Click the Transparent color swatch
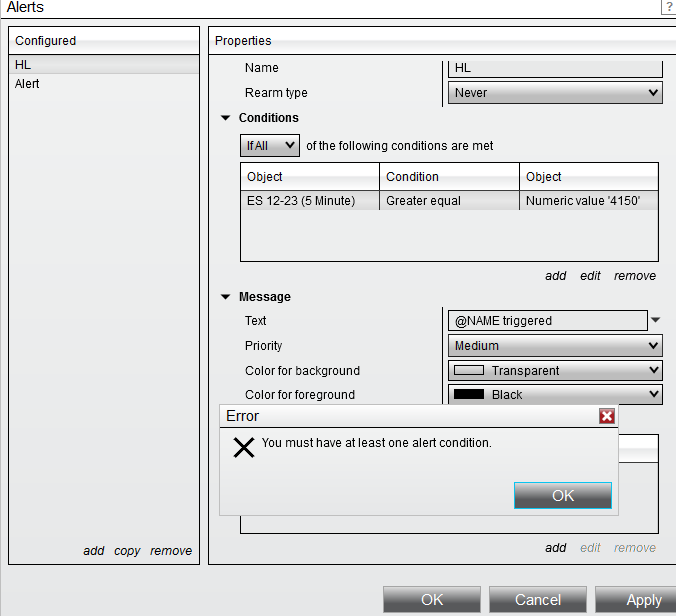 pos(469,370)
